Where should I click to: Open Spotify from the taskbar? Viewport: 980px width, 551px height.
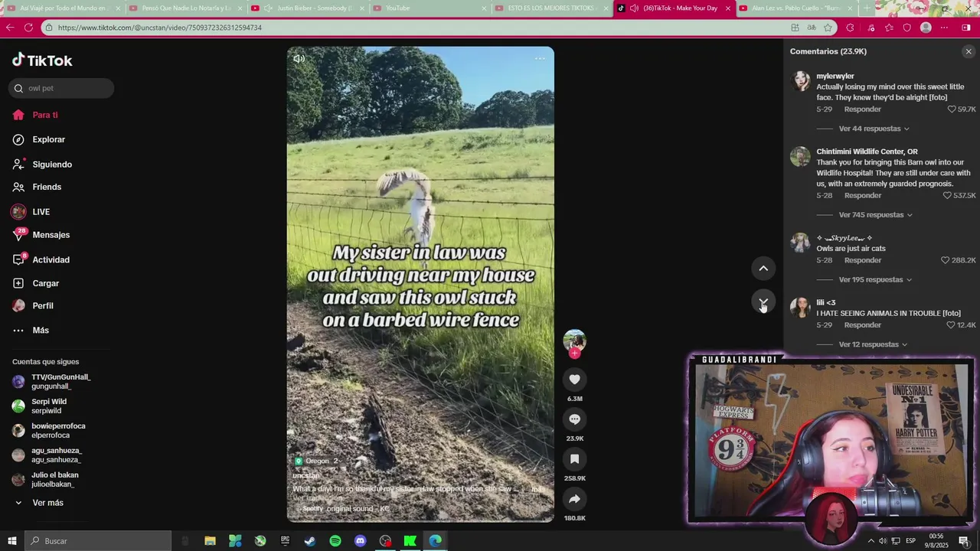coord(335,541)
